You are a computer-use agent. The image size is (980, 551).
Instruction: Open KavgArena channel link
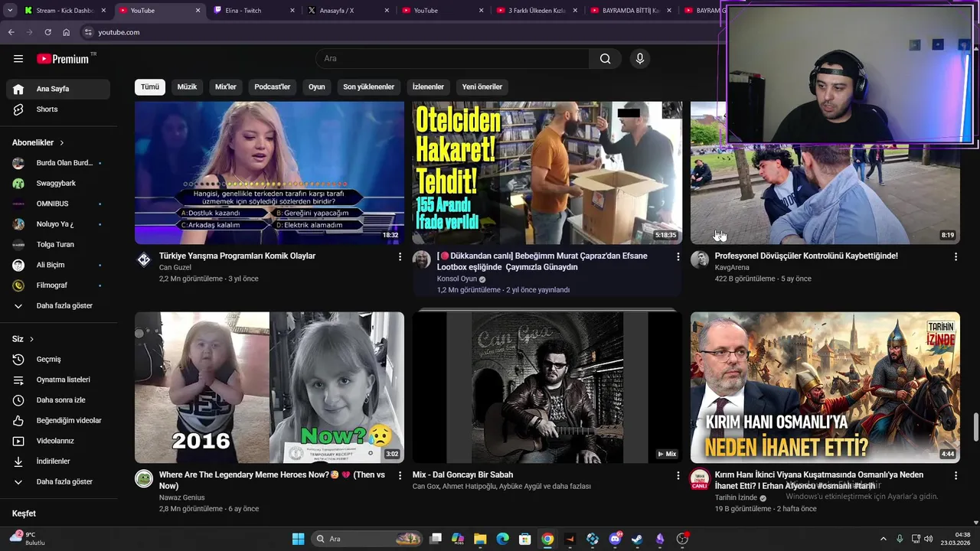tap(732, 268)
